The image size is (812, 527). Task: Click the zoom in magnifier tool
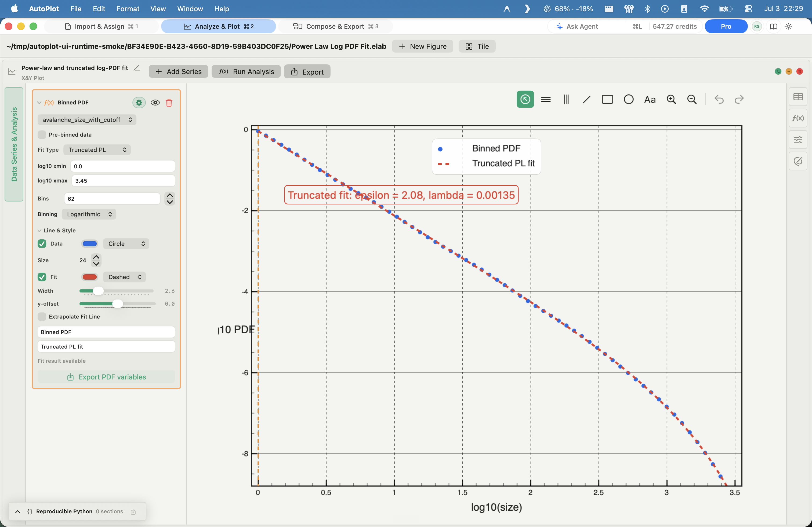point(671,99)
